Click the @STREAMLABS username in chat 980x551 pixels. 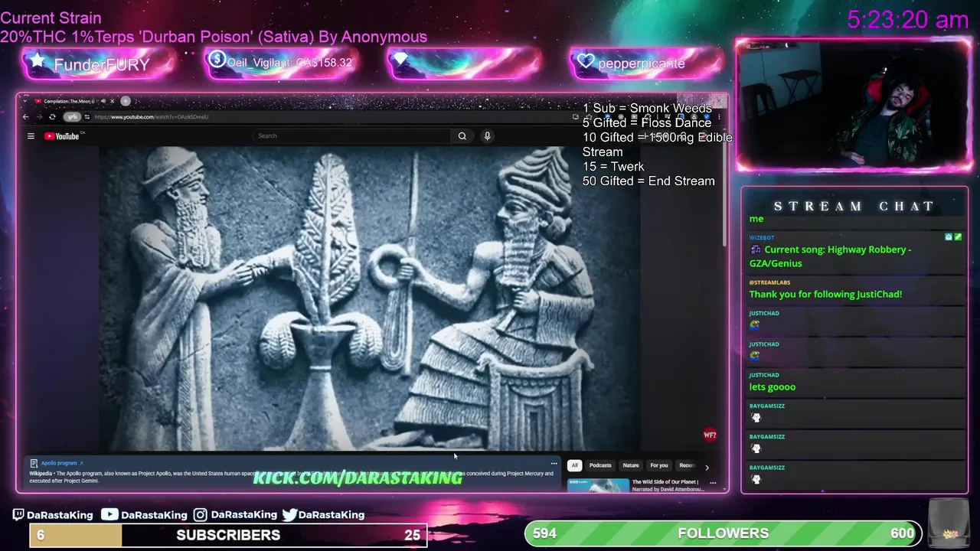pyautogui.click(x=769, y=282)
